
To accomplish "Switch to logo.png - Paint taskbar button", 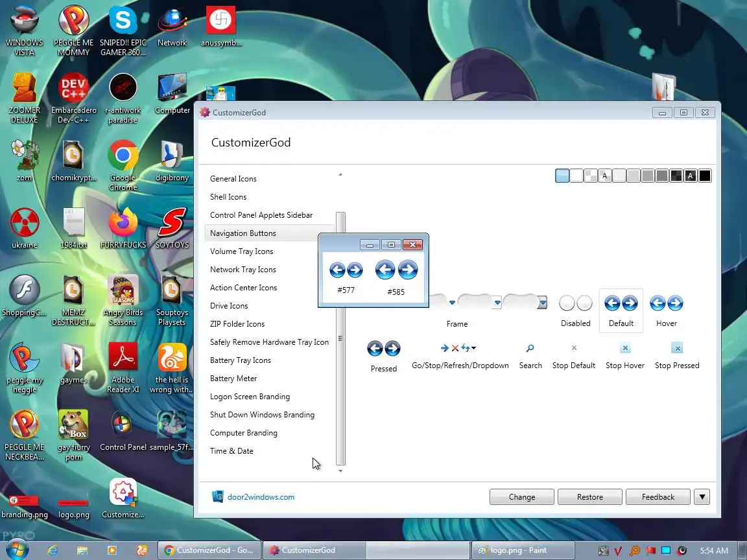I will coord(523,550).
